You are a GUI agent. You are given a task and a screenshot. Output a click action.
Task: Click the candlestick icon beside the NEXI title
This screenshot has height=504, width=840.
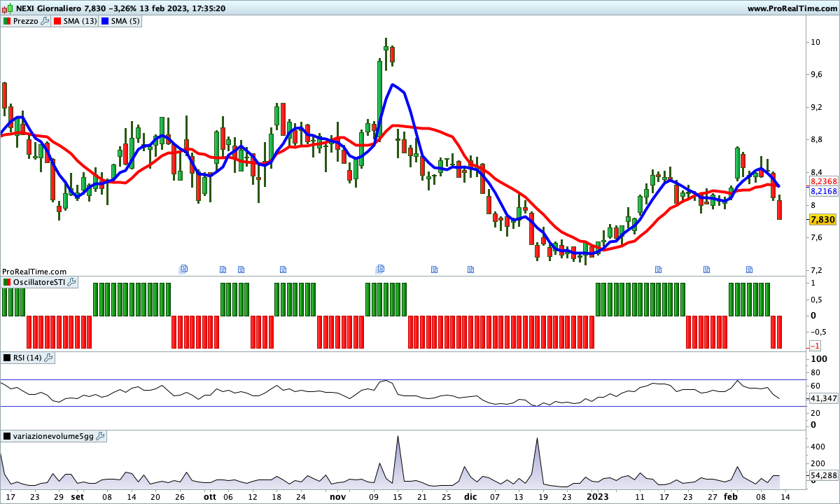7,8
